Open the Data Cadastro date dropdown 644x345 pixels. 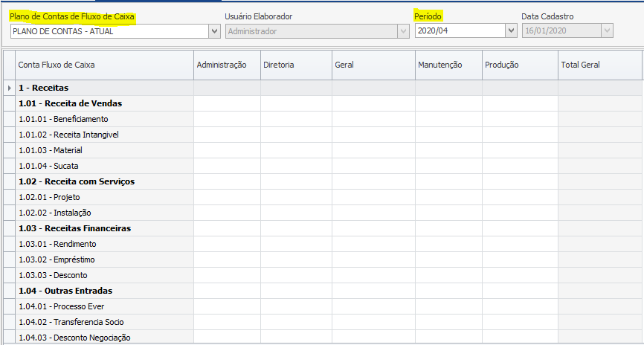pos(607,30)
